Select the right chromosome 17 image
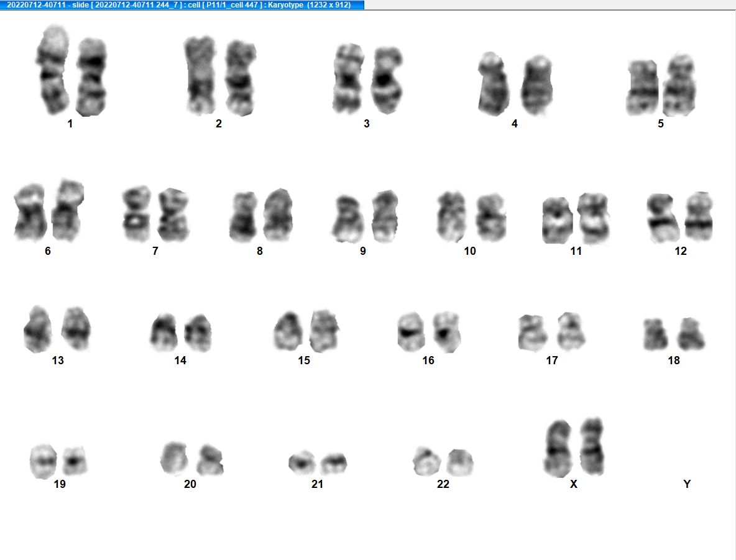 pyautogui.click(x=571, y=331)
